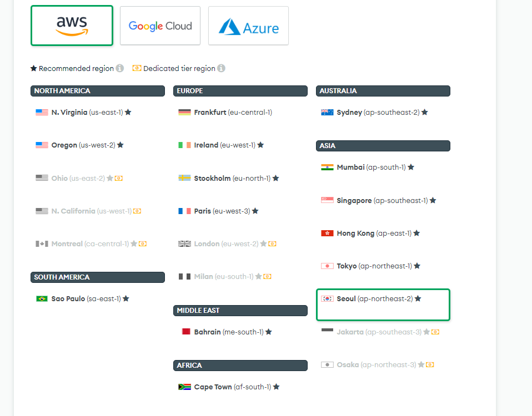Click the dedicated tier icon beside Osaka

point(430,365)
